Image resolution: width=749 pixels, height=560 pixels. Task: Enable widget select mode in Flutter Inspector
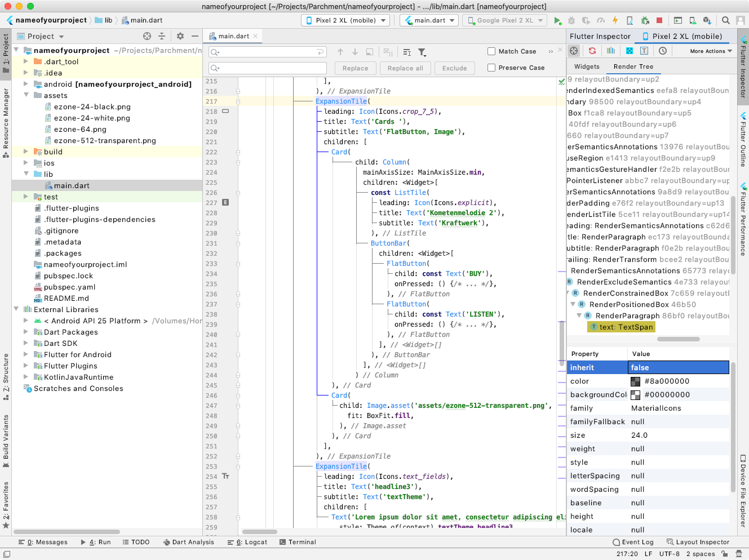click(x=574, y=51)
